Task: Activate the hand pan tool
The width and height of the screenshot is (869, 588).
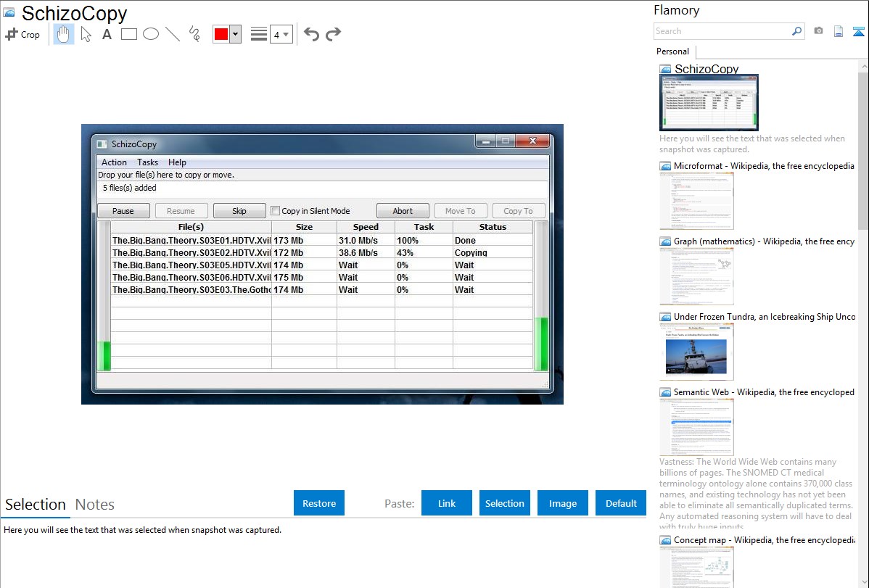Action: [x=63, y=34]
